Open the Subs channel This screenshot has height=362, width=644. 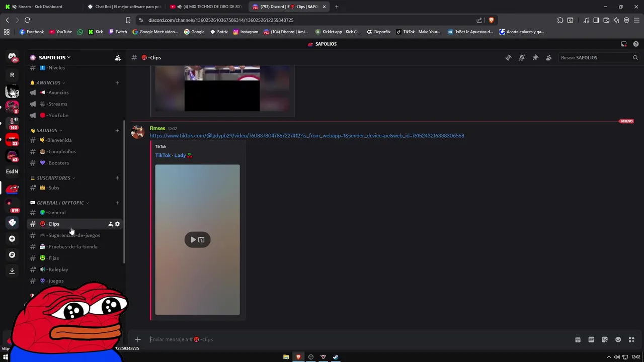pyautogui.click(x=75, y=188)
